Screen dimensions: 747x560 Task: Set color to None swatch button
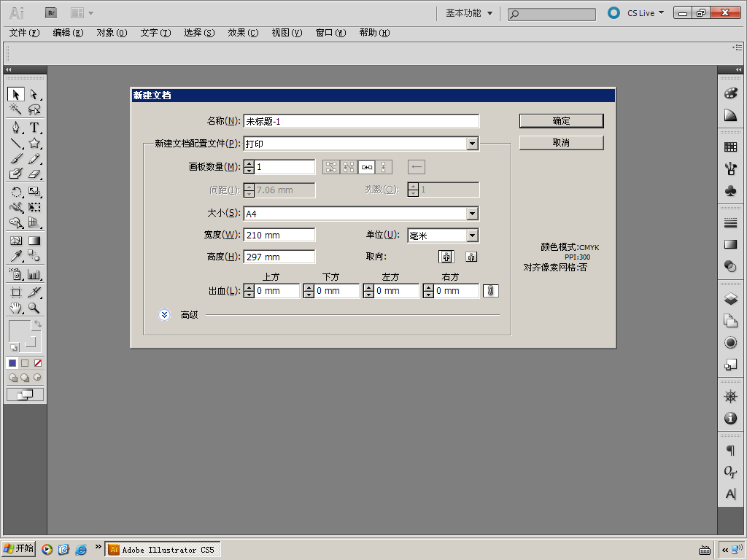tap(38, 363)
